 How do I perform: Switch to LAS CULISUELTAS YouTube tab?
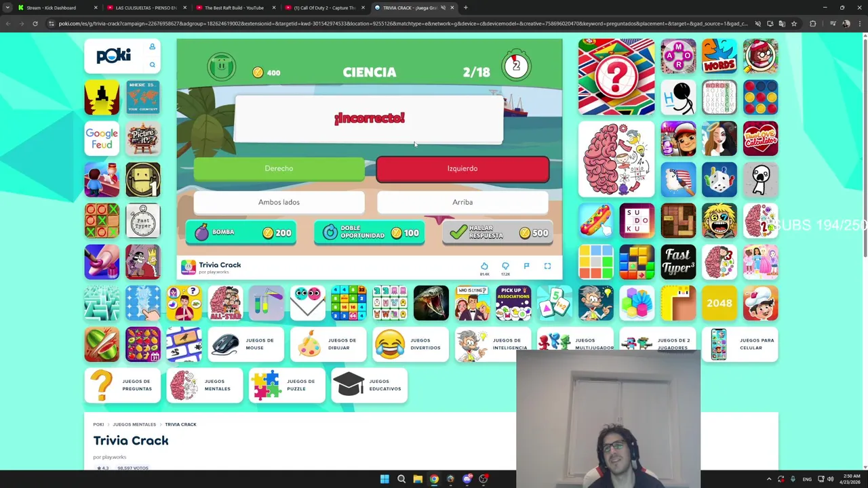tap(146, 7)
